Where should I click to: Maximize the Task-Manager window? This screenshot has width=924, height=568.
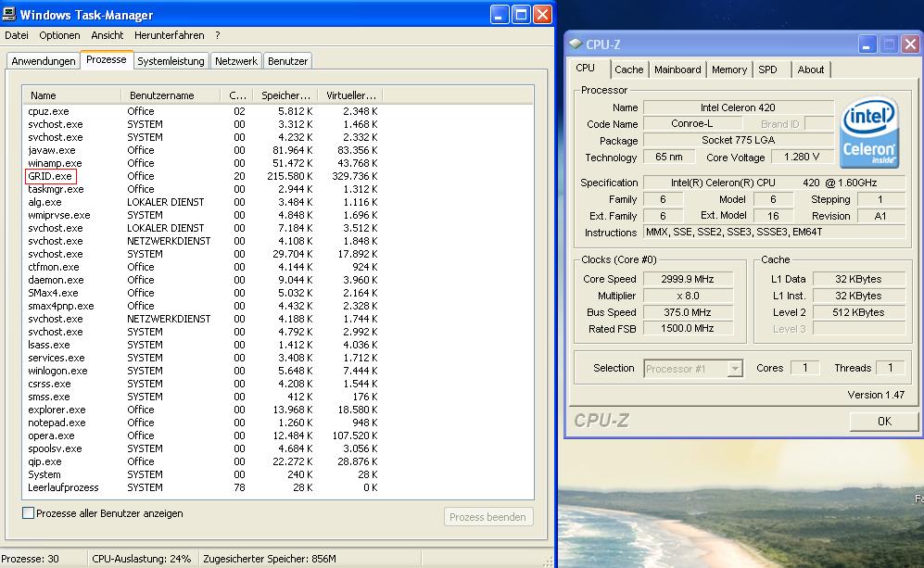(521, 14)
